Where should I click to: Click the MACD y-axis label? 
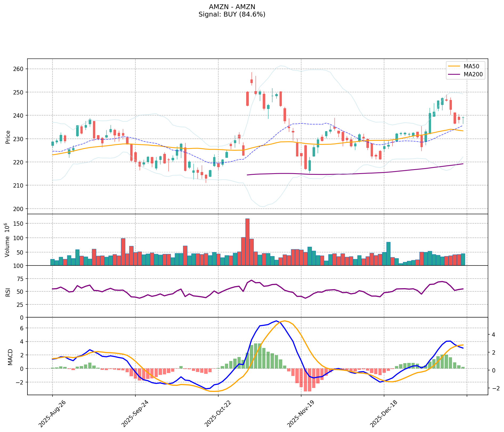(10, 357)
